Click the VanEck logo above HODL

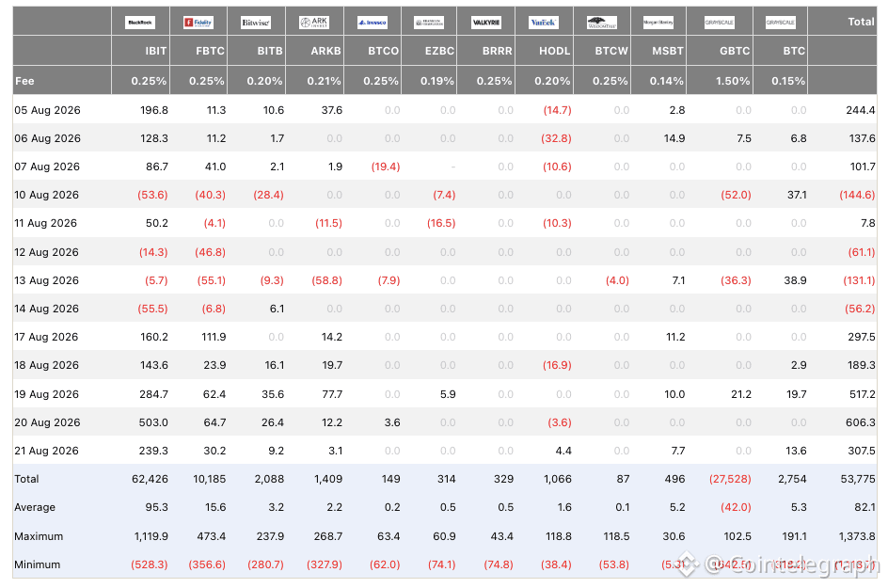[x=543, y=22]
